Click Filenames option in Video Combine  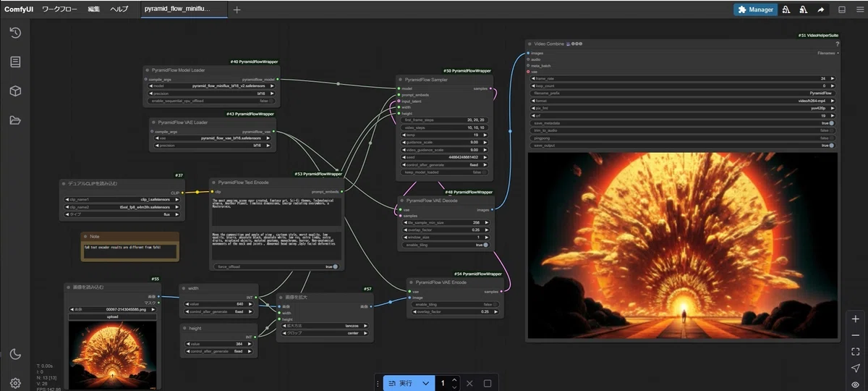(x=827, y=53)
